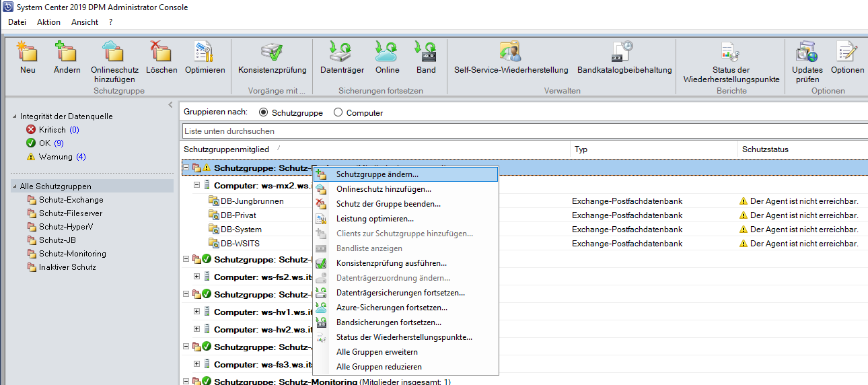Click the Band resume-backup icon
The width and height of the screenshot is (868, 385).
pos(426,52)
